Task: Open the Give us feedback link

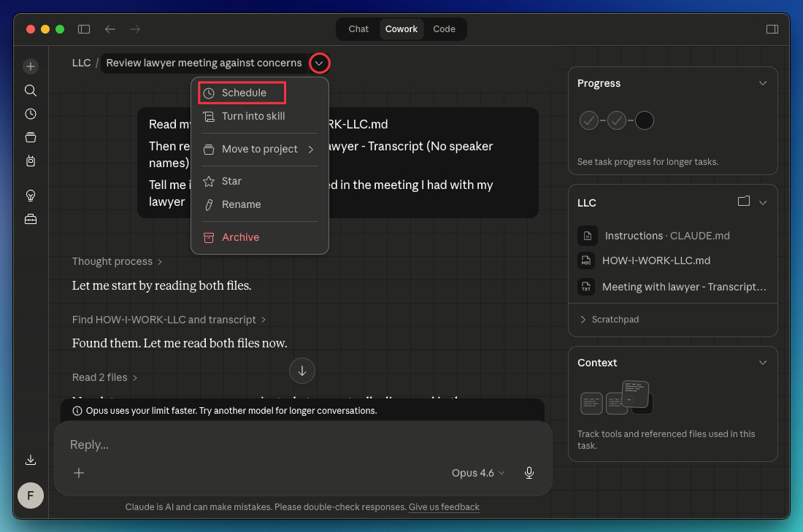Action: pos(444,507)
